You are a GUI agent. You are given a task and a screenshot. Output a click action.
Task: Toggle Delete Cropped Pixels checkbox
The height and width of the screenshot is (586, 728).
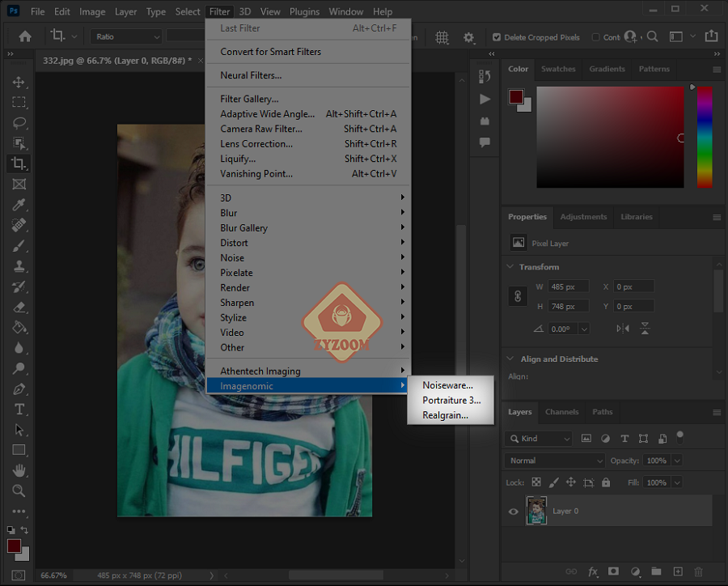tap(497, 37)
